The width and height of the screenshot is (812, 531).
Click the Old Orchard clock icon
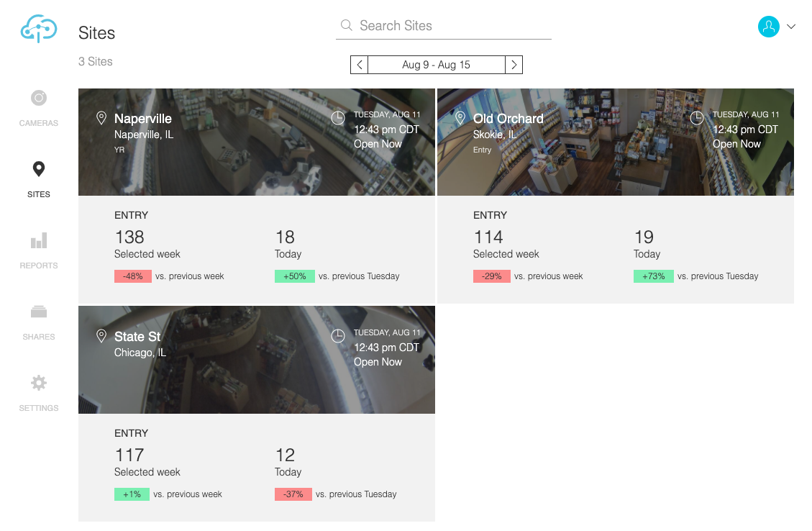pyautogui.click(x=697, y=118)
